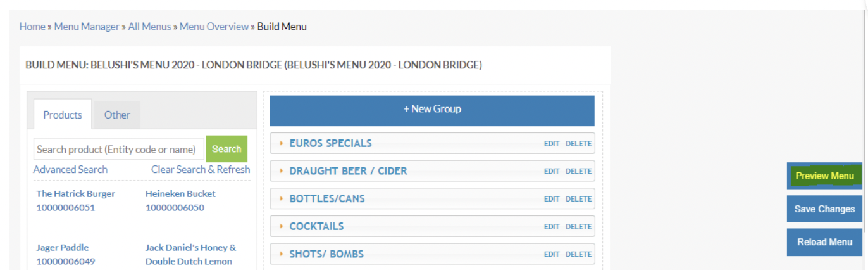Screen dimensions: 868x270
Task: Click the Reload Menu button
Action: click(824, 242)
